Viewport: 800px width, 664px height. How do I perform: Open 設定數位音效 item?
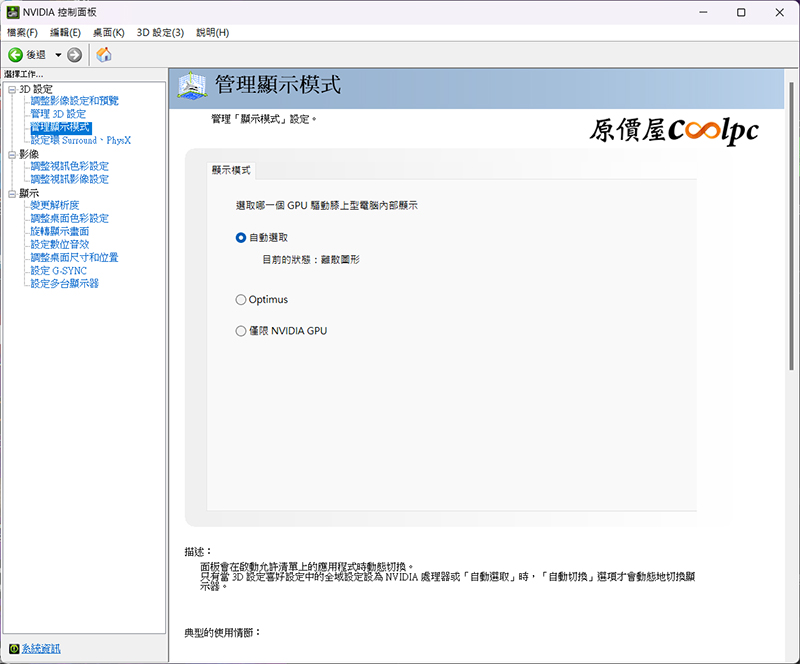click(60, 244)
